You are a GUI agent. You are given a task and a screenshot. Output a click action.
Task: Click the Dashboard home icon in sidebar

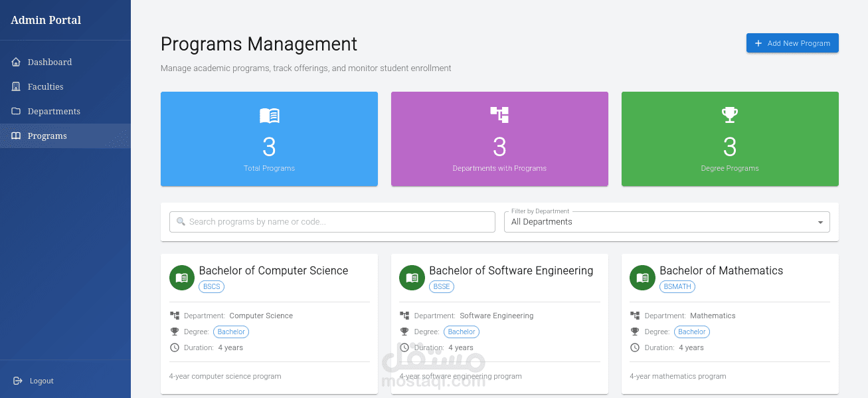(17, 62)
